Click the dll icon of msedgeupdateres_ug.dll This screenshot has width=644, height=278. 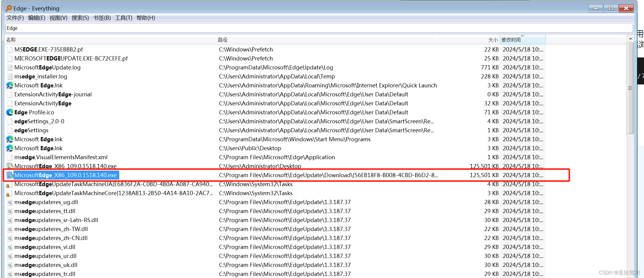coord(10,202)
